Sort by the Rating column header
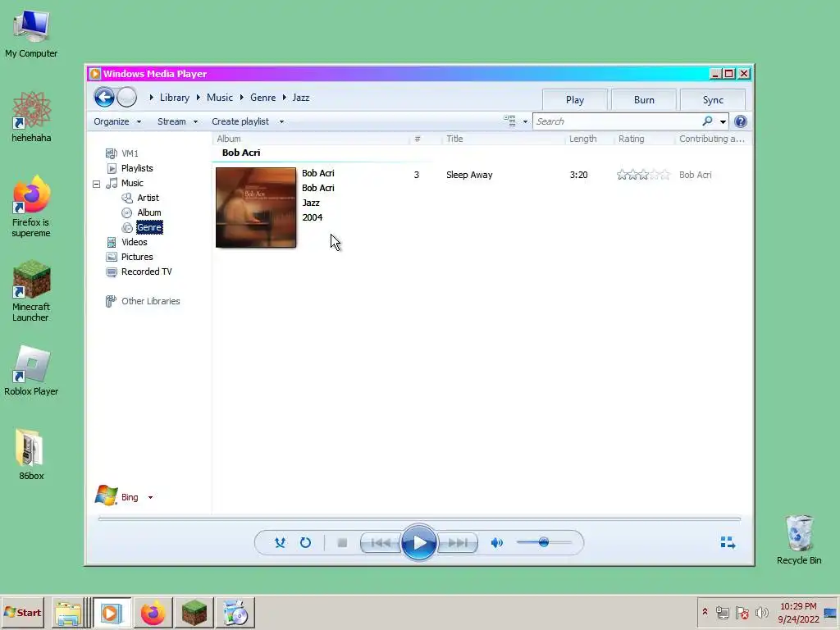The height and width of the screenshot is (630, 840). (x=631, y=139)
